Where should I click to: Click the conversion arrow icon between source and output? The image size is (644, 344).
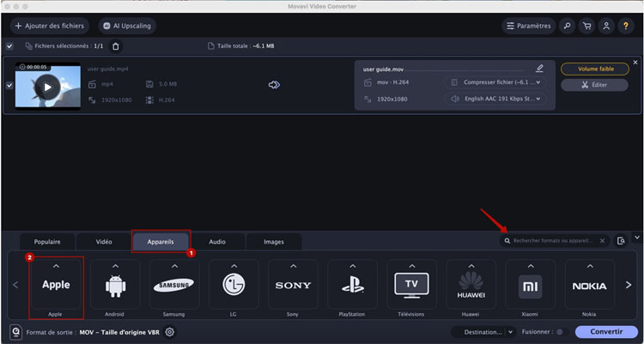coord(274,85)
